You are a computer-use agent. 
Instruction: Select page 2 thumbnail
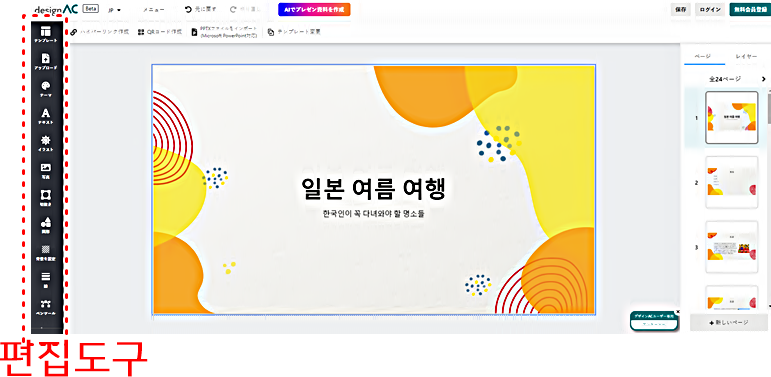tap(732, 182)
